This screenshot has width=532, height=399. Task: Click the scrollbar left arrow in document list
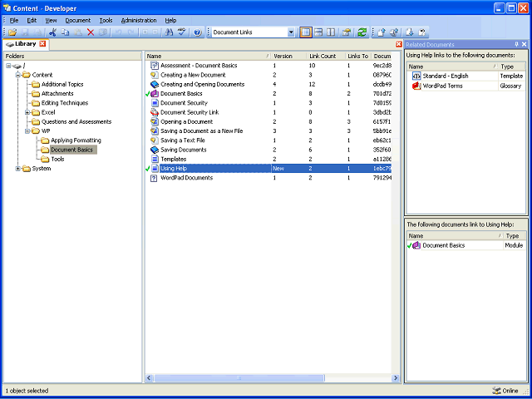click(149, 378)
